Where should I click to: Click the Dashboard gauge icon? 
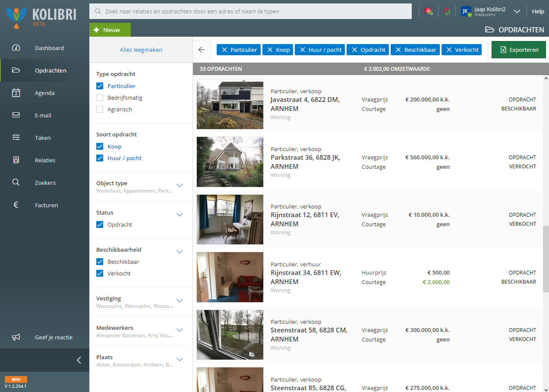(16, 48)
